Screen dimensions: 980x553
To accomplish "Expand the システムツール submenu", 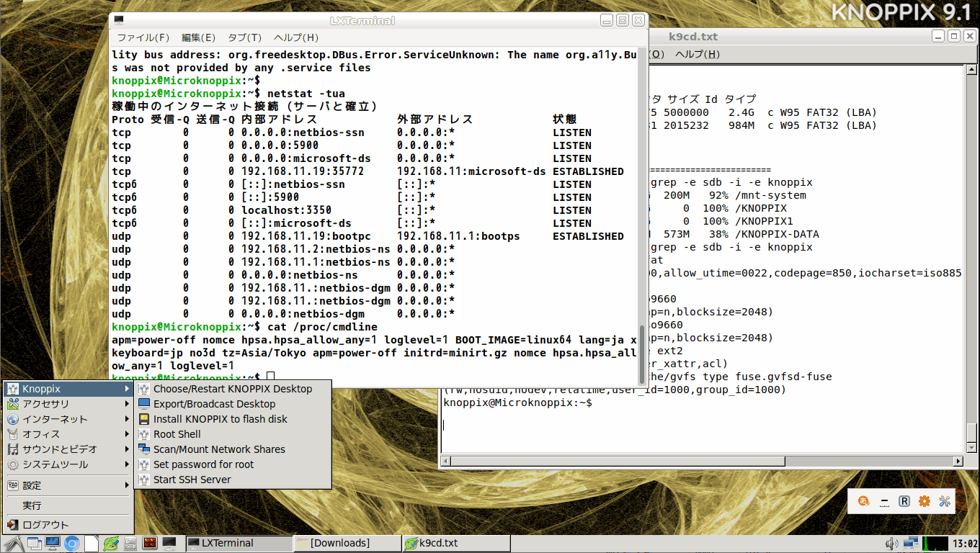I will pyautogui.click(x=68, y=464).
